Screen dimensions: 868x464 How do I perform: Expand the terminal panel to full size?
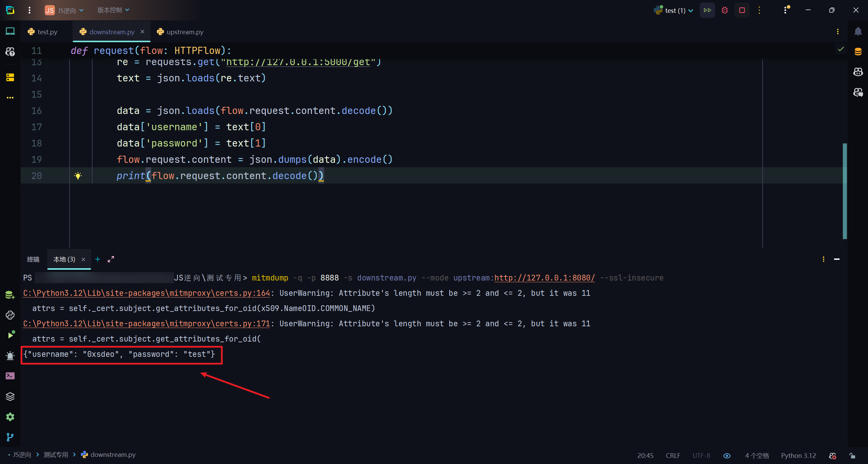point(111,259)
